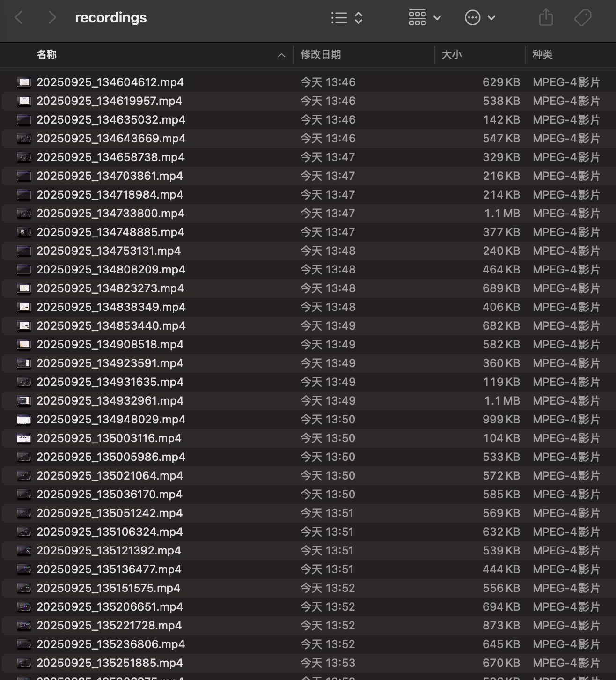
Task: Click the thumbnail of 20250925_134948029.mp4
Action: click(24, 419)
